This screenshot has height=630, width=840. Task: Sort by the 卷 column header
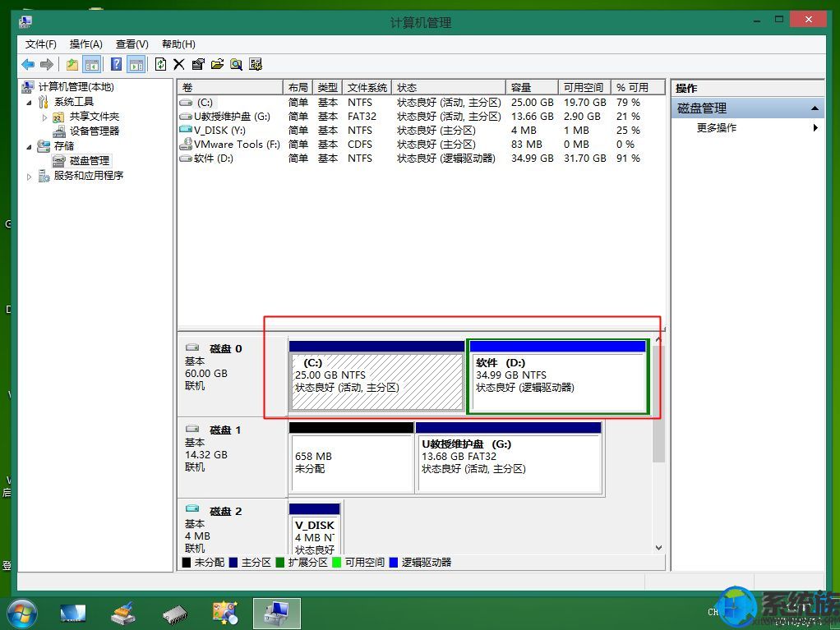point(230,87)
